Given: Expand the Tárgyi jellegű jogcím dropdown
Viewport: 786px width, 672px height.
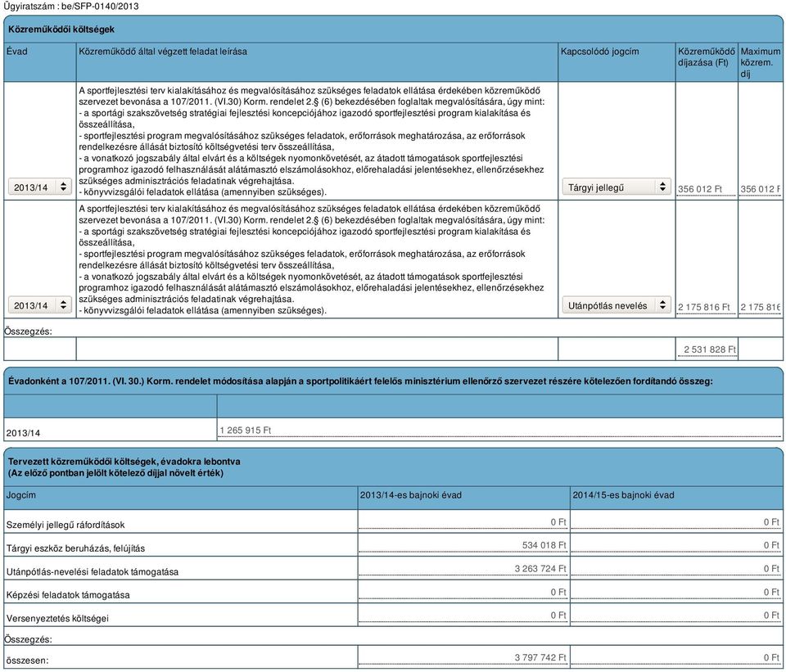Looking at the screenshot, I should [617, 187].
